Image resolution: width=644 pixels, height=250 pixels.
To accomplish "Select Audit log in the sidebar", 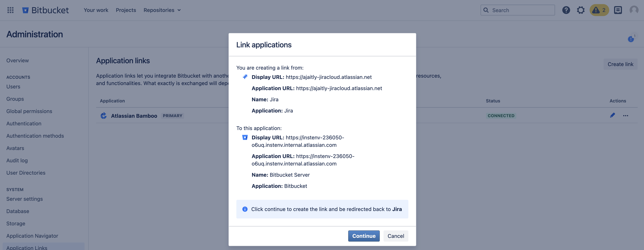I will tap(17, 160).
